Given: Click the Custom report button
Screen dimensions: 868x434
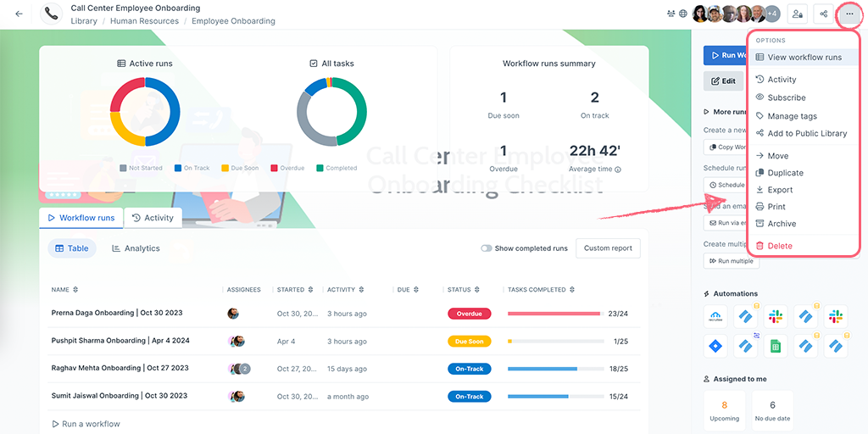Looking at the screenshot, I should pyautogui.click(x=608, y=248).
